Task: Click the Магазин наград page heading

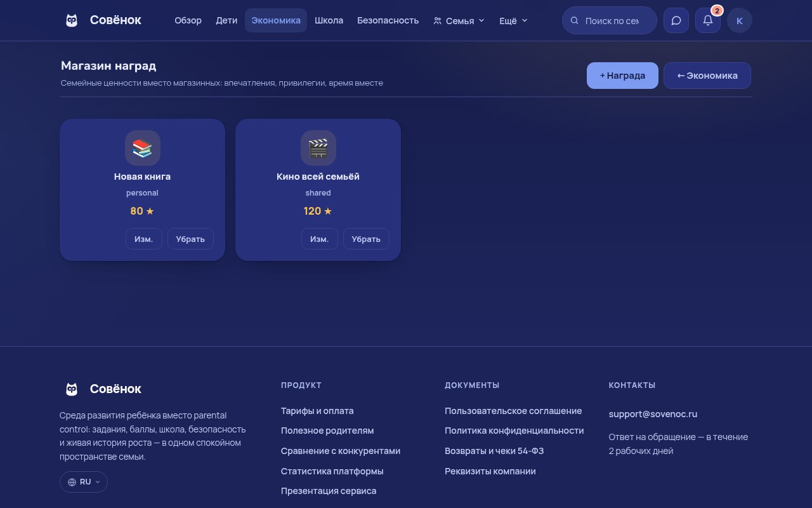Action: pyautogui.click(x=108, y=66)
